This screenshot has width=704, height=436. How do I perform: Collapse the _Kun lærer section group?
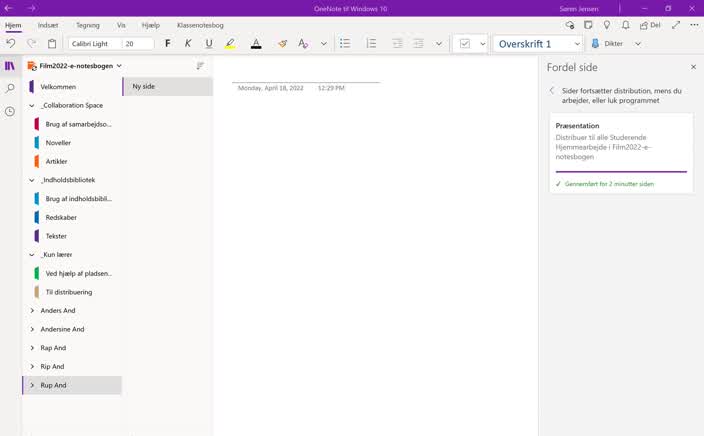click(x=32, y=255)
